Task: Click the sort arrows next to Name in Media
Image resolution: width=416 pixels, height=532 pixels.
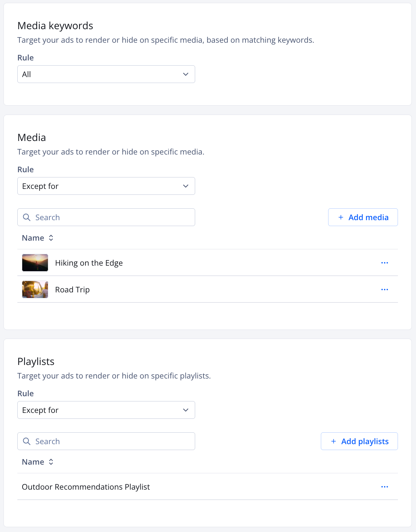Action: [51, 238]
